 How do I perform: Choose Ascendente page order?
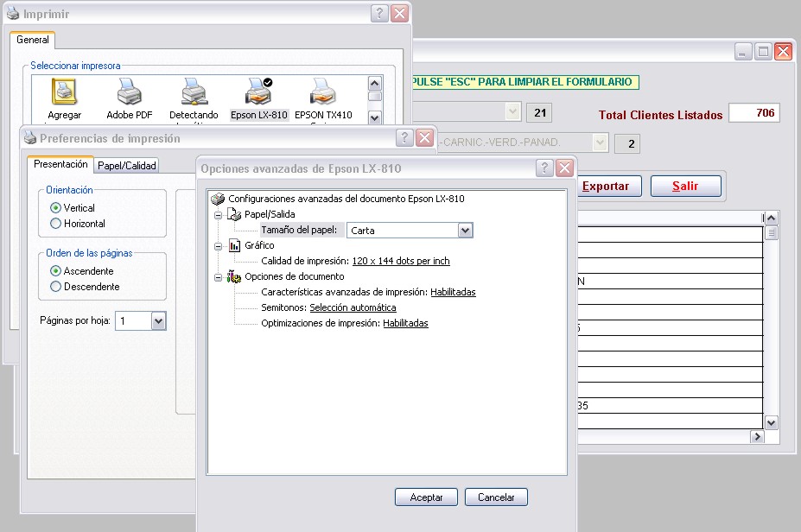(55, 271)
